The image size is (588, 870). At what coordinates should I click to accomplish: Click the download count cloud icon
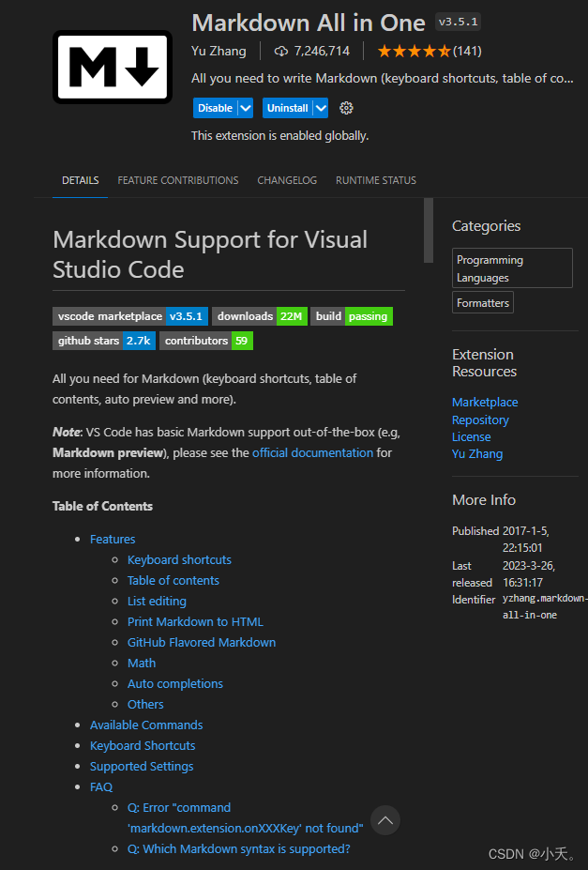pyautogui.click(x=281, y=51)
